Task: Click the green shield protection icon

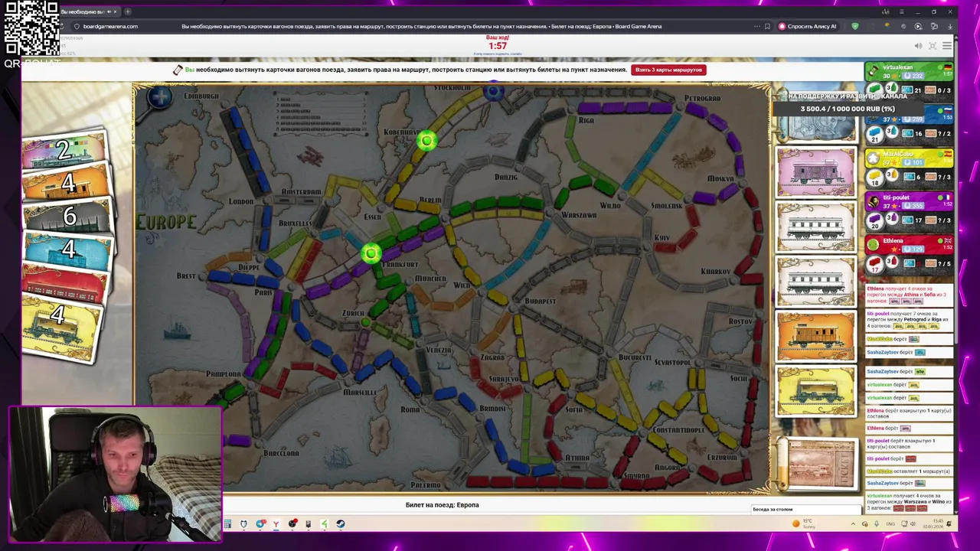Action: [855, 26]
